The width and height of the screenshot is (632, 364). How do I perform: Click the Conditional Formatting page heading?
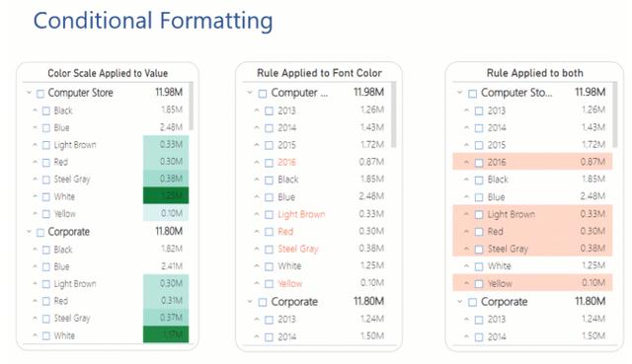click(153, 21)
